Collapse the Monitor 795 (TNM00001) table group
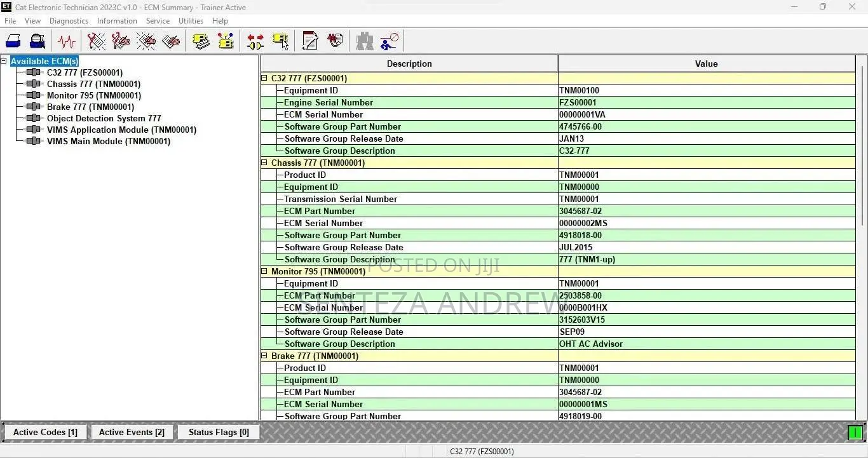 (264, 271)
